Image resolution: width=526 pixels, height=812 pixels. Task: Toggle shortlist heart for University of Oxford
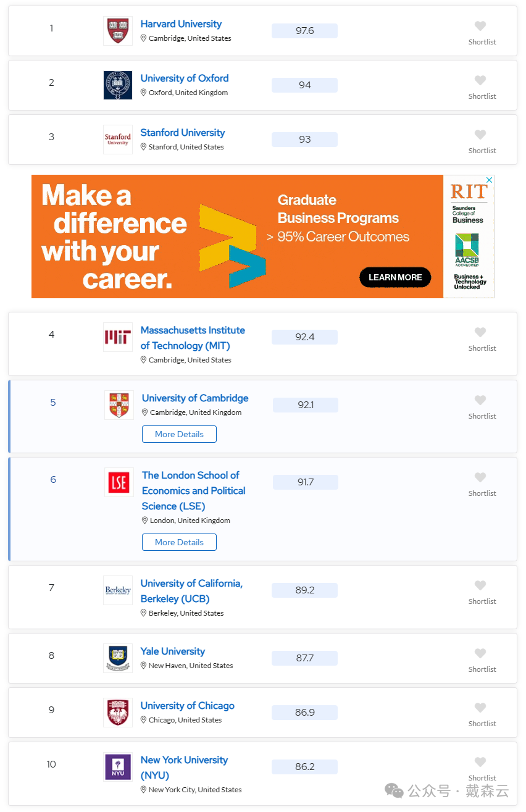coord(480,80)
